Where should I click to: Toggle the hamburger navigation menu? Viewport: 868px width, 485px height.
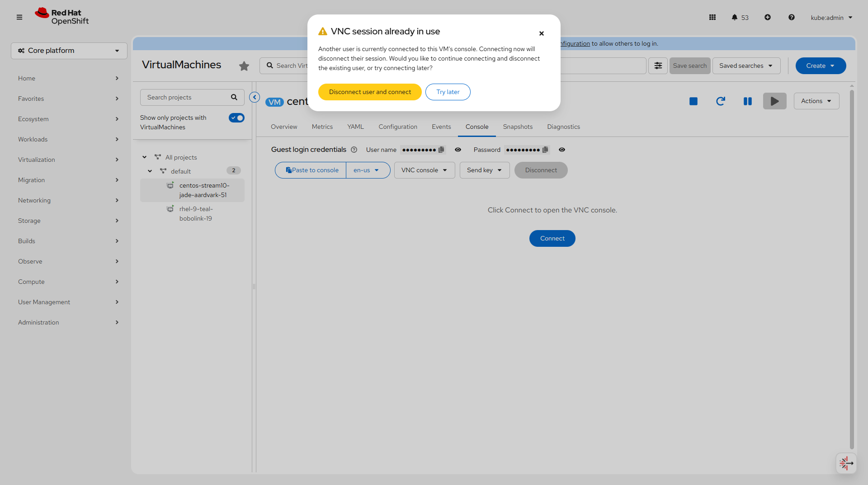click(x=19, y=17)
